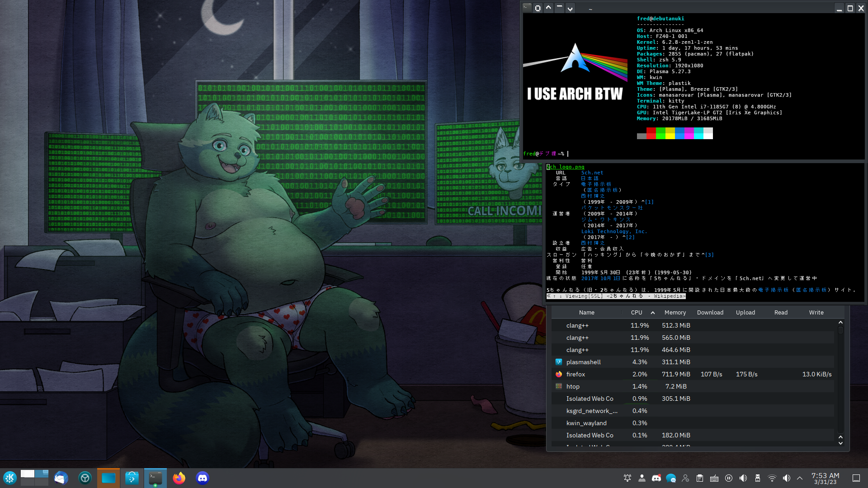This screenshot has height=488, width=868.
Task: Sort processes by Download column header
Action: (710, 313)
